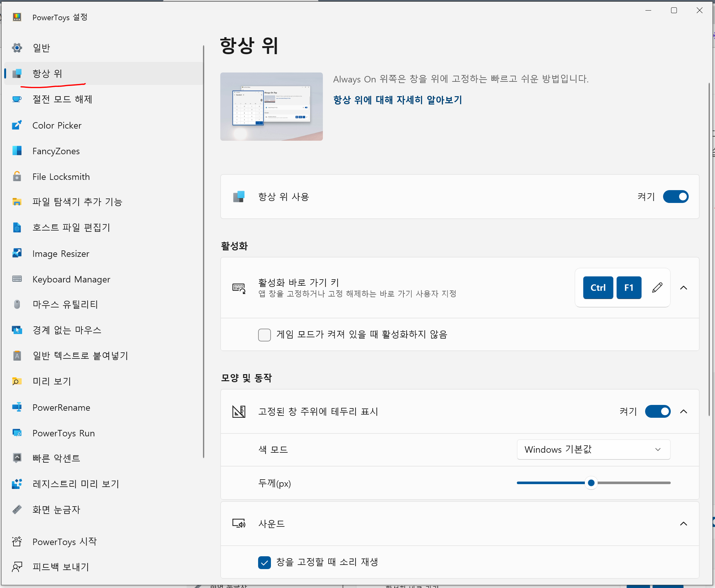Click the border icon beside 고정된 창 주위에 테두리 표시

tap(239, 411)
